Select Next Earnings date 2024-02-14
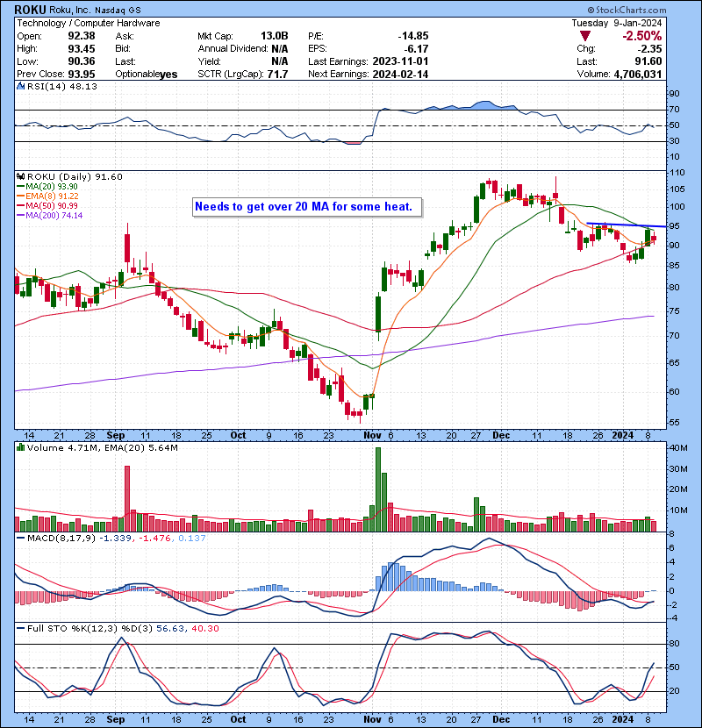This screenshot has height=728, width=702. pyautogui.click(x=400, y=75)
